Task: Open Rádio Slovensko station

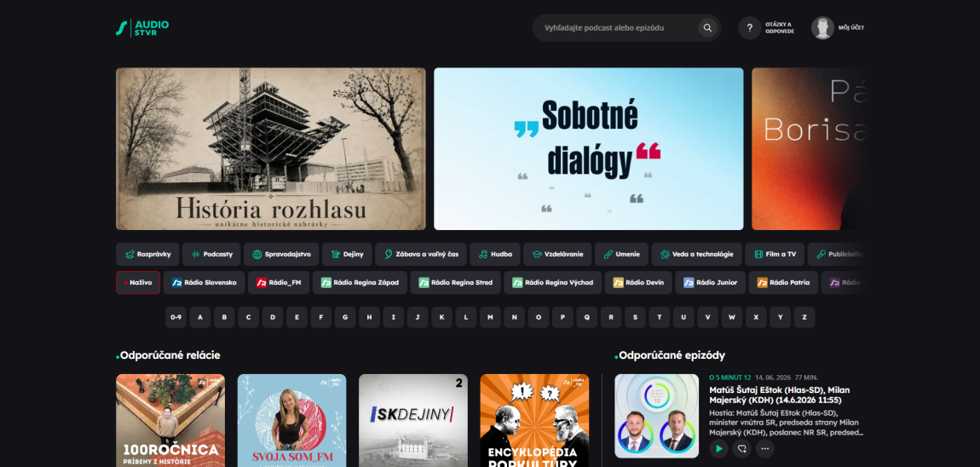Action: [x=205, y=283]
